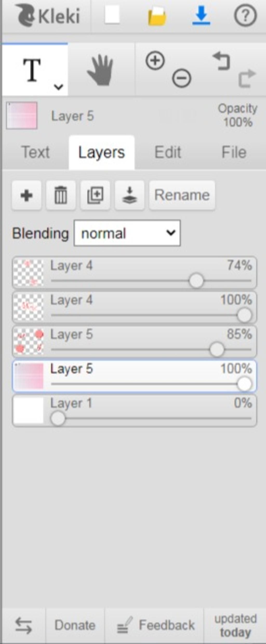Delete the layer with trash icon

[61, 195]
